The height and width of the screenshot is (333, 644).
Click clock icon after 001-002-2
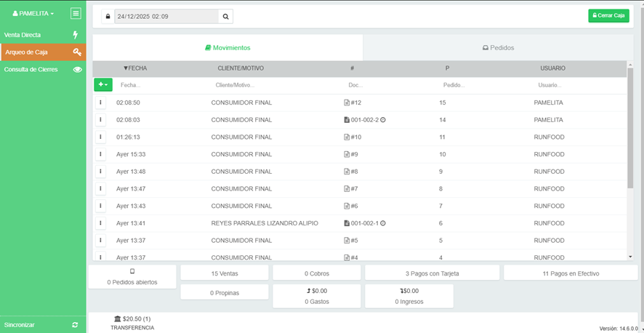(383, 120)
